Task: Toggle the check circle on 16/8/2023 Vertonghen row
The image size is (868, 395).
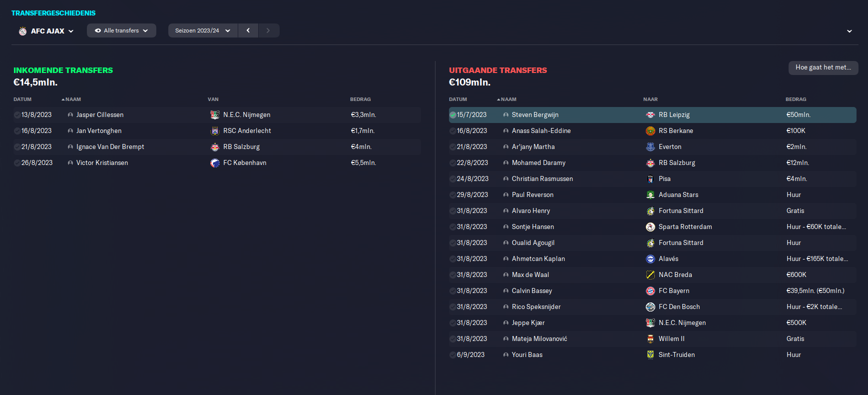Action: 17,131
